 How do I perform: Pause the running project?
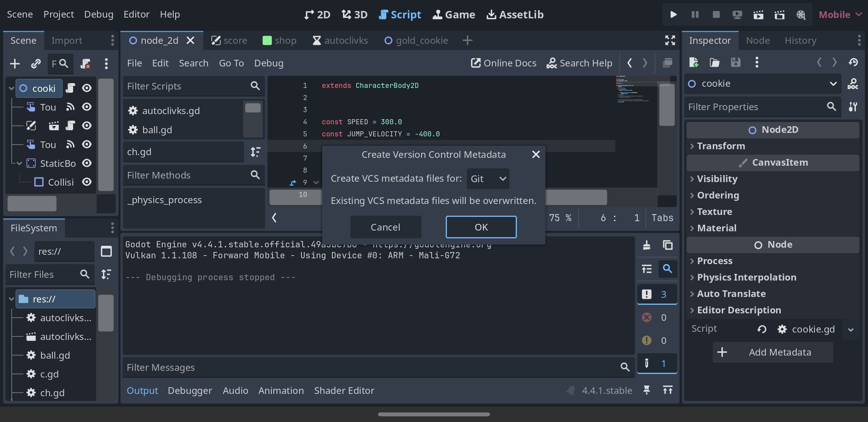[x=695, y=15]
